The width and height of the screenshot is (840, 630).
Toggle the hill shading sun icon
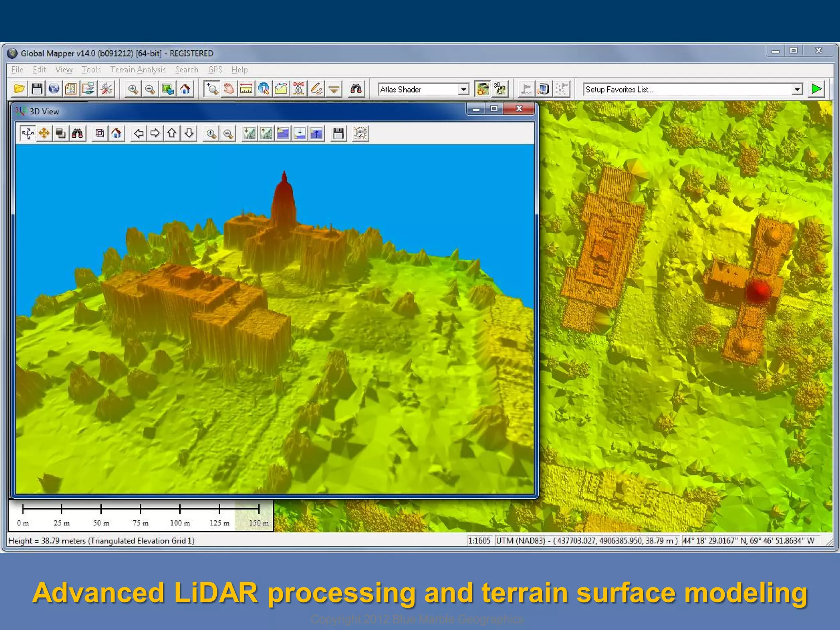click(x=483, y=89)
